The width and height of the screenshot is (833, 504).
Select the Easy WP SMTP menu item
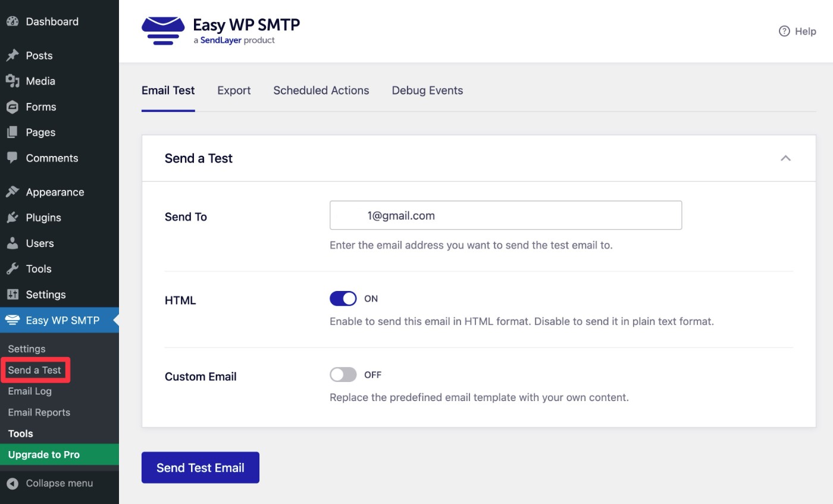pyautogui.click(x=59, y=320)
